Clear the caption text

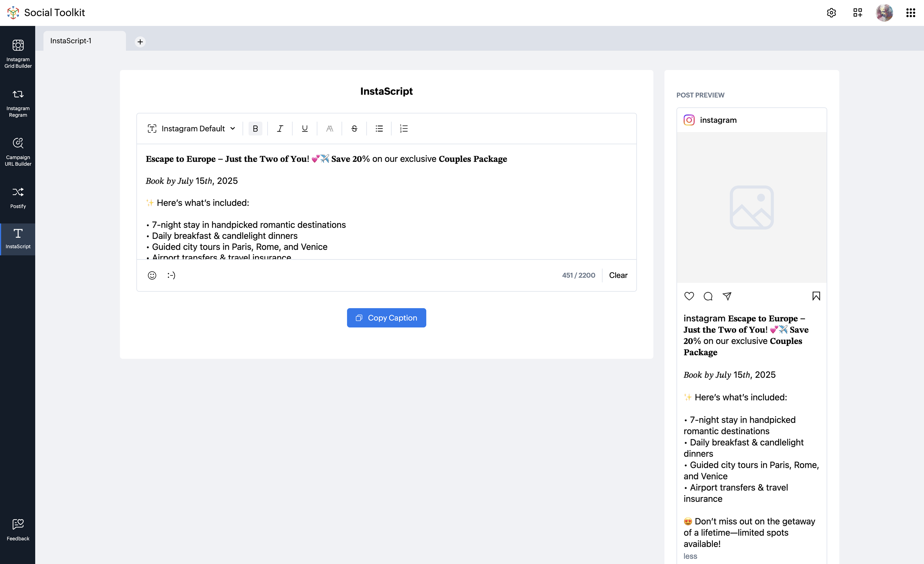(x=618, y=275)
